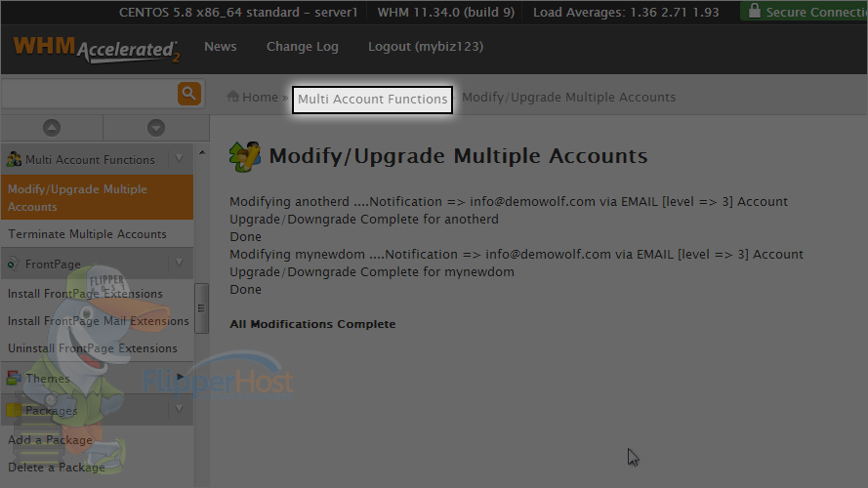Open Delete a Package

pyautogui.click(x=56, y=467)
